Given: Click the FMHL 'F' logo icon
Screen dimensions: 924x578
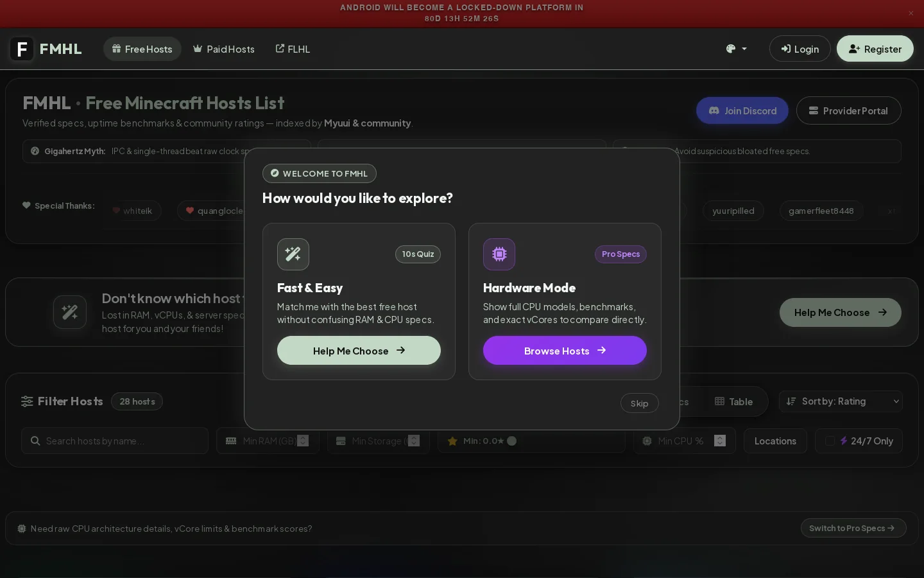Looking at the screenshot, I should 22,49.
